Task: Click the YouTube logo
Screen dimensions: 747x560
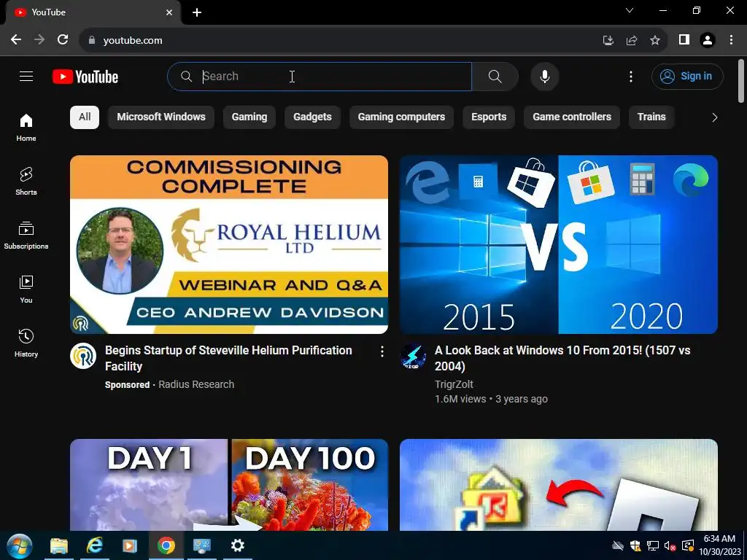Action: (85, 77)
